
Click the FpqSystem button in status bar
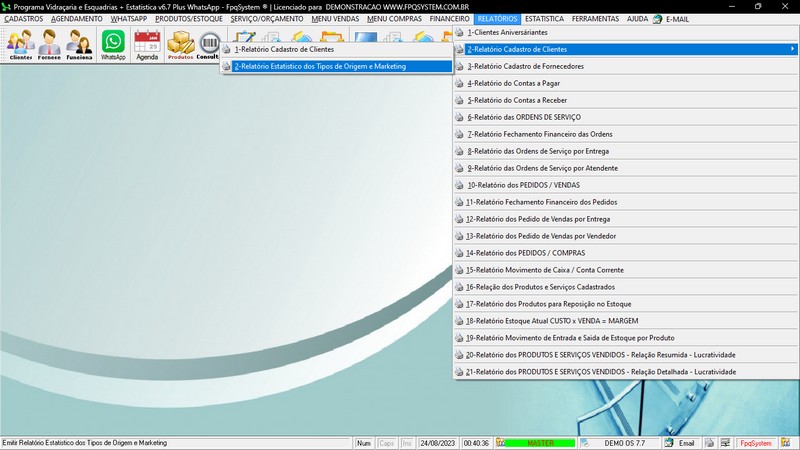[x=755, y=442]
